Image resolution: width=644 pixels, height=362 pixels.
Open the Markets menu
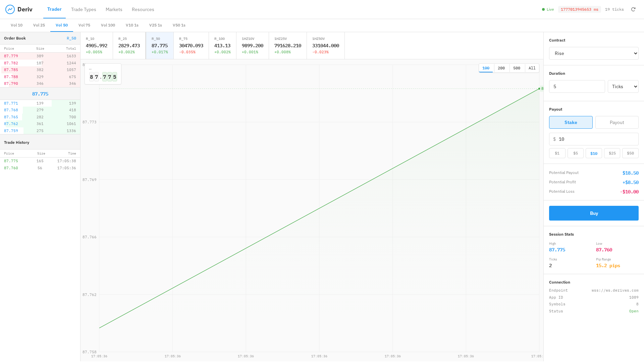pos(114,9)
